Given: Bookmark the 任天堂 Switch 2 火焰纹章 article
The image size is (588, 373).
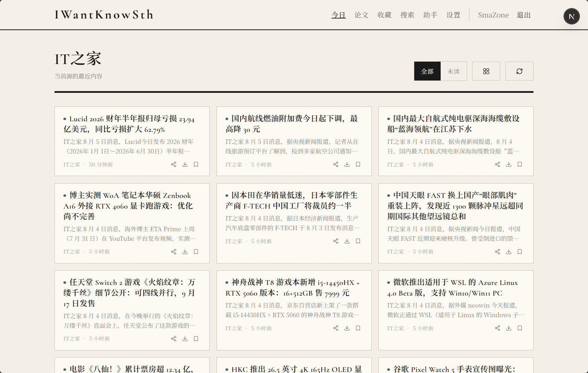Looking at the screenshot, I should (x=196, y=339).
